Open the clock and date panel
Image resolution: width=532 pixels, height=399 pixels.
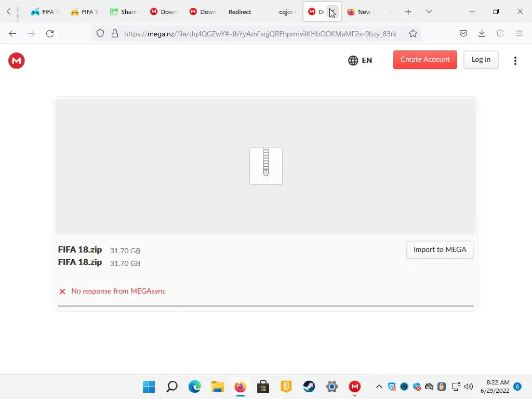(495, 387)
